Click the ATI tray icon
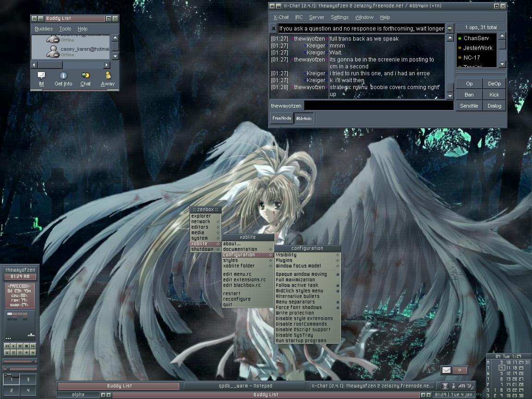This screenshot has width=532, height=399. (462, 386)
